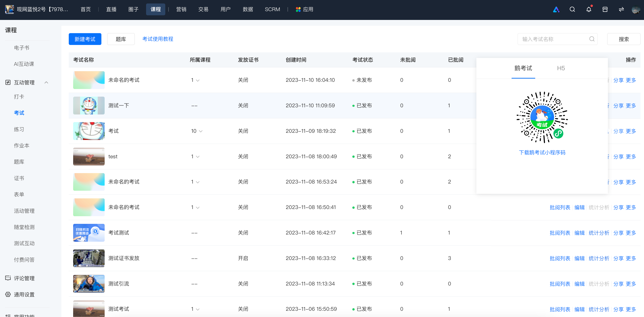644x317 pixels.
Task: Click the magnifier icon inside exam name field
Action: (x=592, y=39)
